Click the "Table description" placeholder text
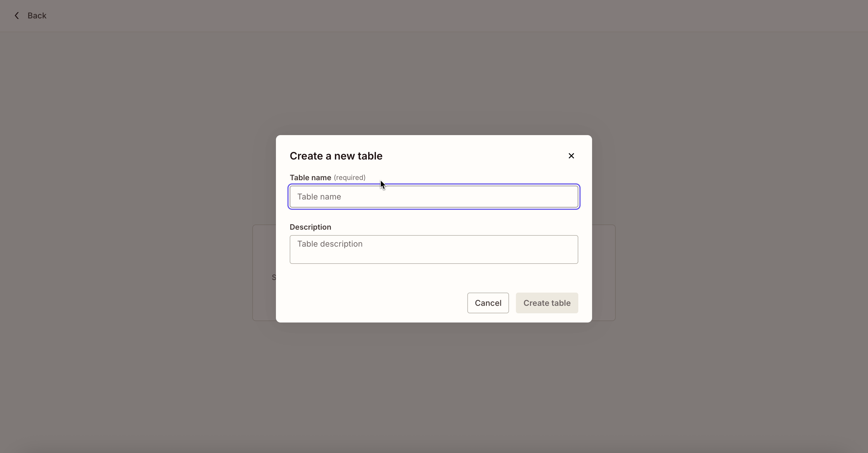The width and height of the screenshot is (868, 453). (330, 244)
